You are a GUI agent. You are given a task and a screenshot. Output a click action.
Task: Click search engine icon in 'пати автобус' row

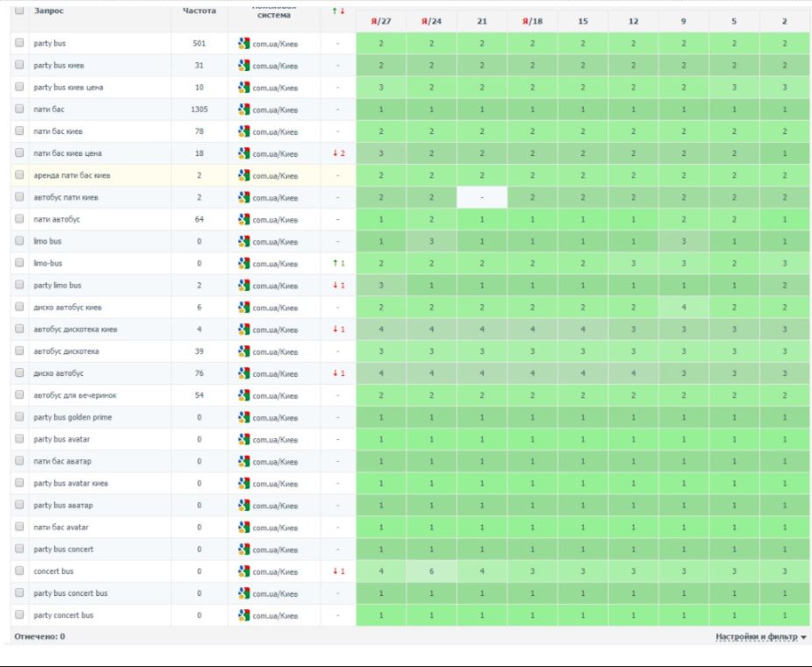(244, 219)
